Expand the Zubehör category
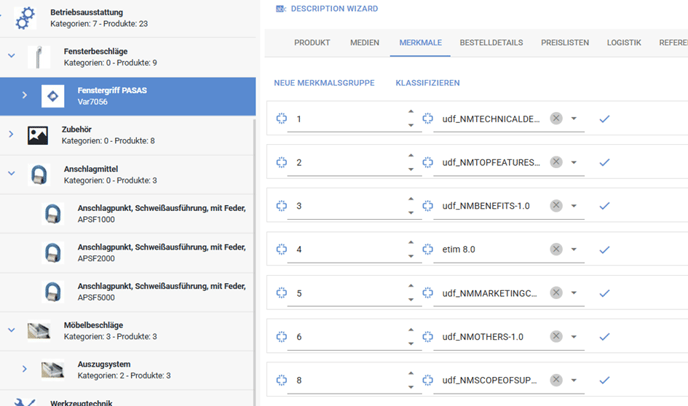Viewport: 688px width, 406px height. click(11, 135)
